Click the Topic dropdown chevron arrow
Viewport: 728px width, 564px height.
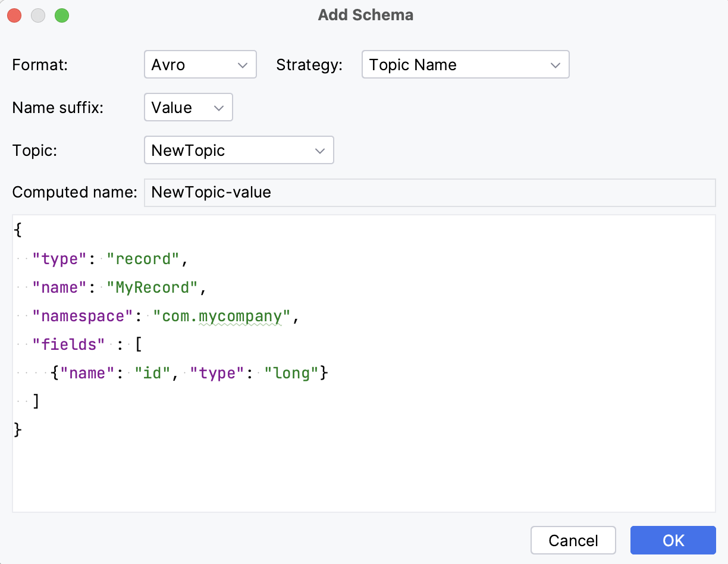320,150
